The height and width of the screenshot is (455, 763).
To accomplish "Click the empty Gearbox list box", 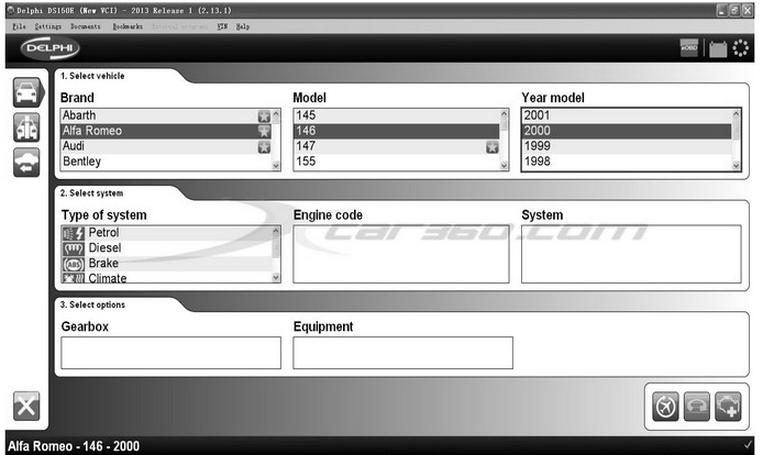I will click(171, 353).
